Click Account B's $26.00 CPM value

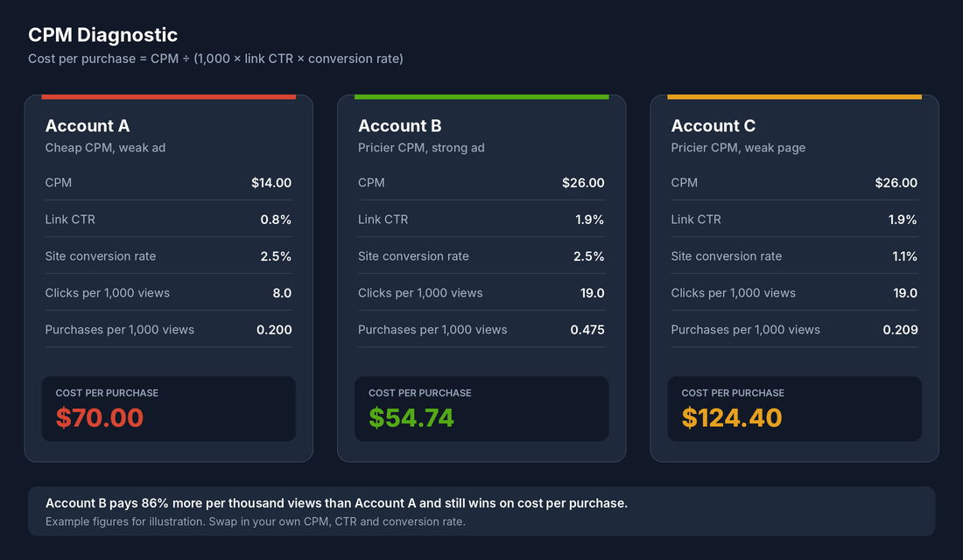tap(583, 183)
